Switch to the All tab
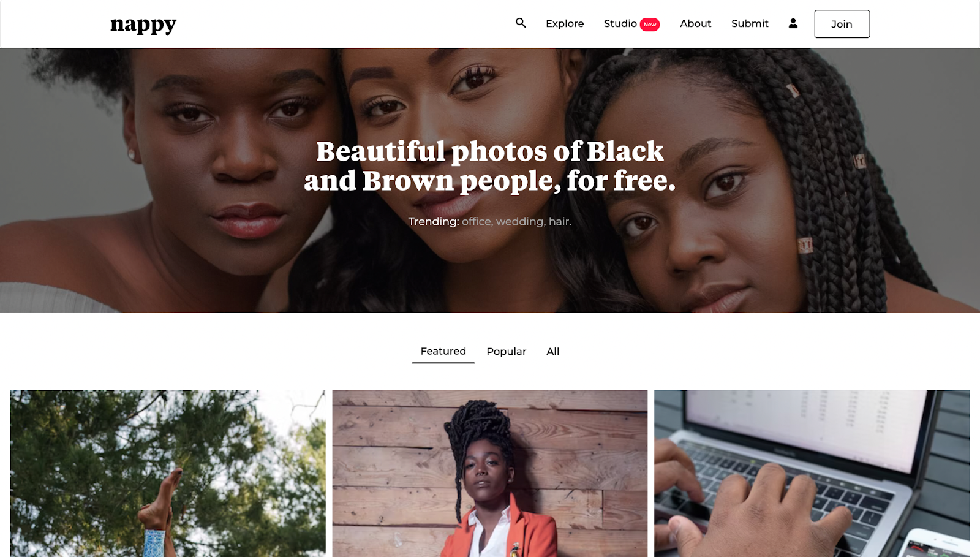This screenshot has width=980, height=557. coord(552,351)
